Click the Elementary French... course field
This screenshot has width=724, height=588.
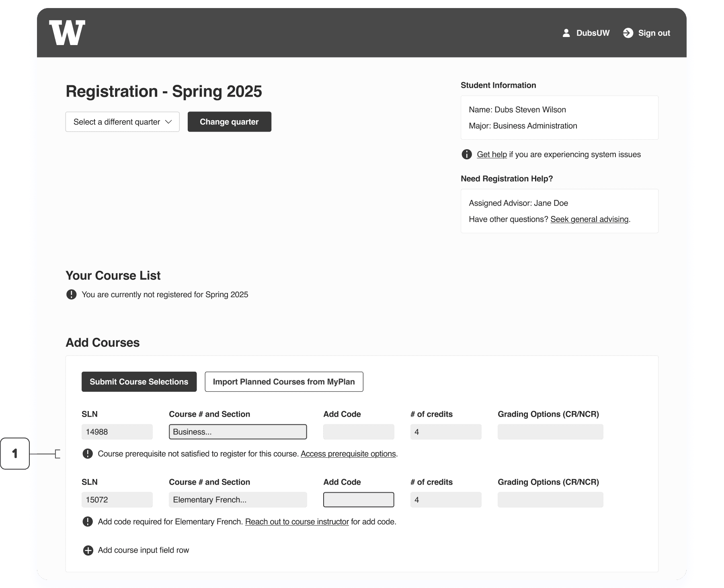tap(238, 500)
